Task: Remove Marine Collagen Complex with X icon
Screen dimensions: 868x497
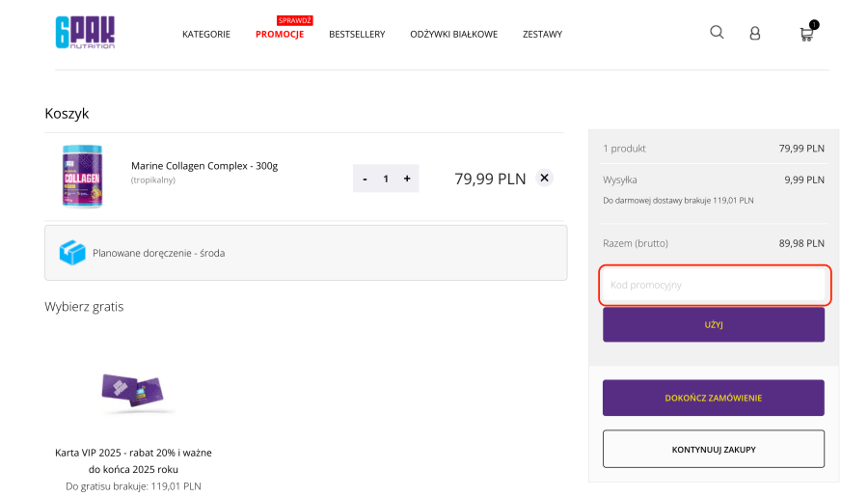Action: (544, 178)
